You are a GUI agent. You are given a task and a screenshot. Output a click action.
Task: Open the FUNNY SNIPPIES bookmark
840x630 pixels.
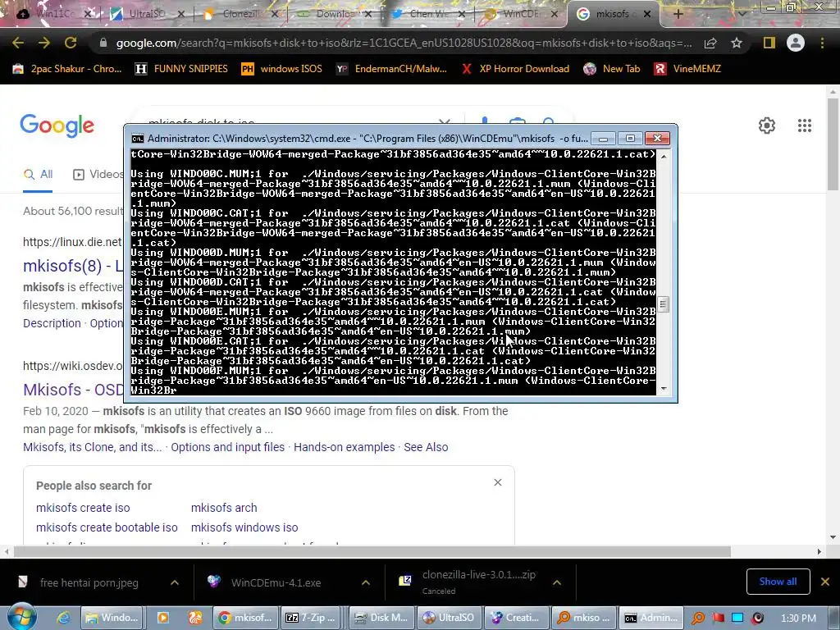point(181,69)
